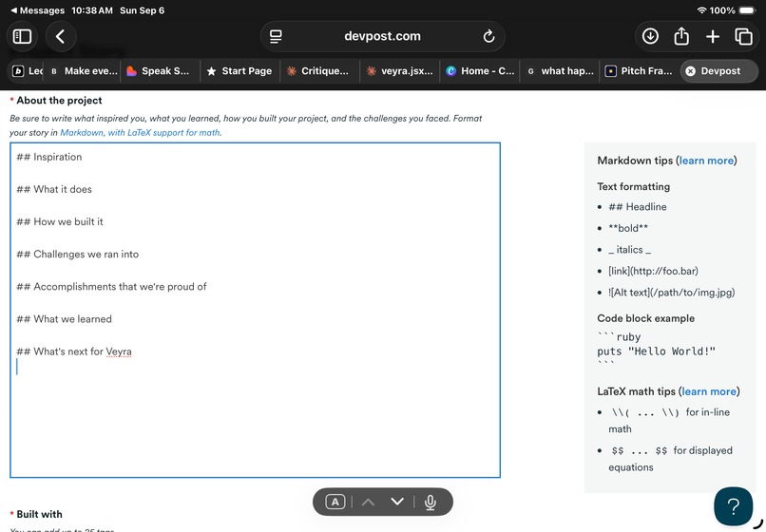This screenshot has height=532, width=766.
Task: Open the help question mark button
Action: [734, 506]
